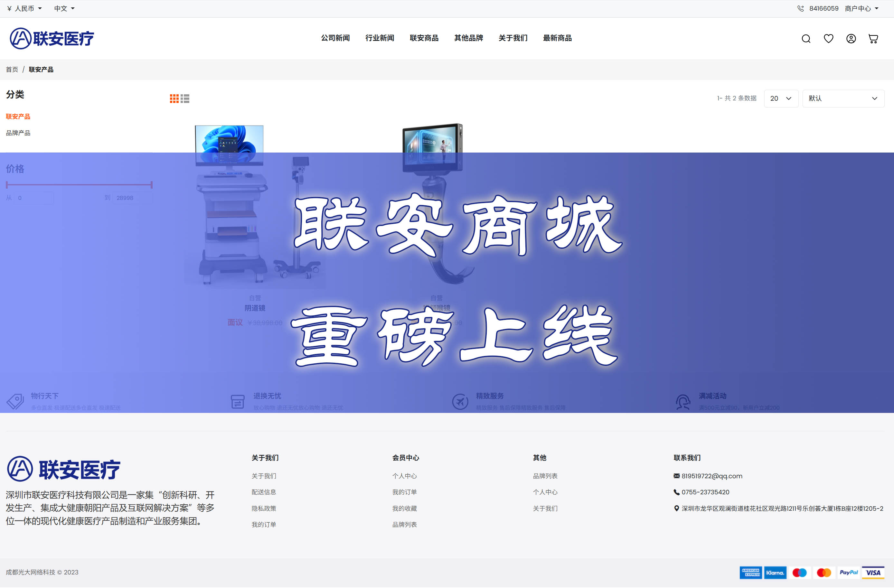Screen dimensions: 894x588
Task: Open the 其他品牌 menu item
Action: click(x=468, y=38)
